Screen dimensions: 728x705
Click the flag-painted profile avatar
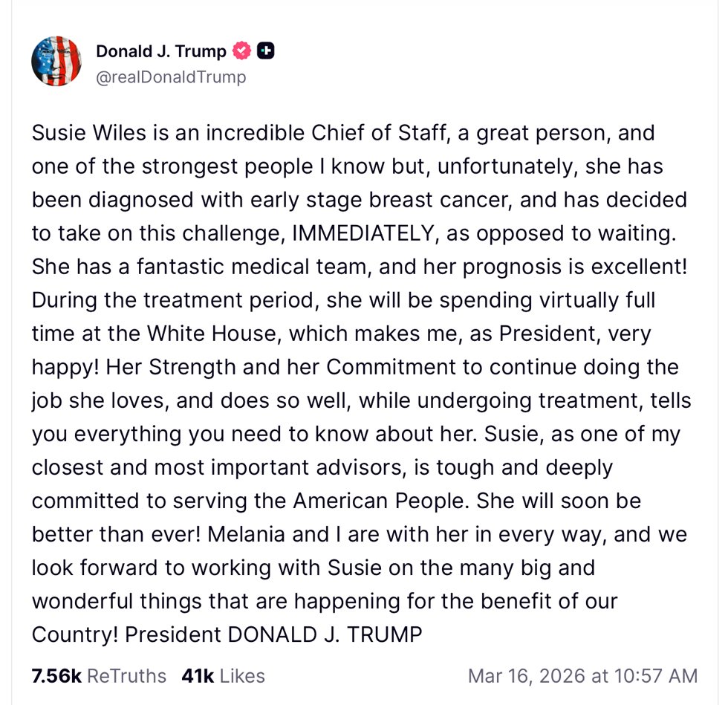pos(56,61)
